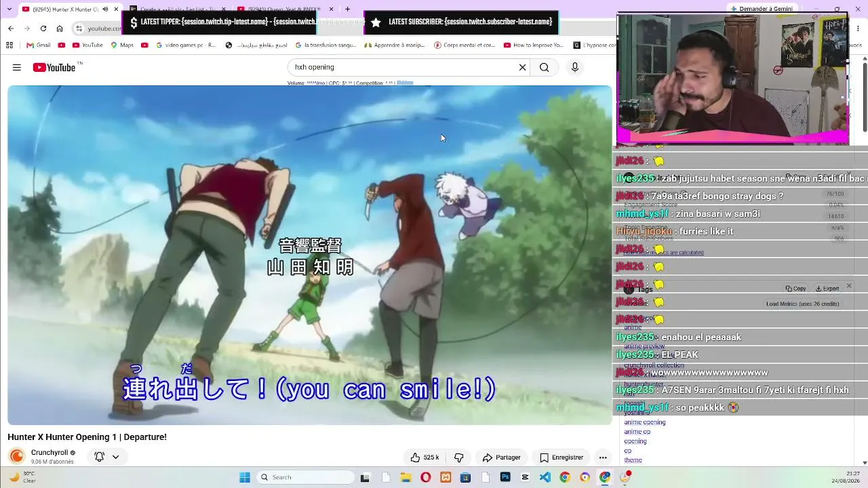Open the Chrome apps grid shortcut
Screen dimensions: 868x488
pos(9,45)
